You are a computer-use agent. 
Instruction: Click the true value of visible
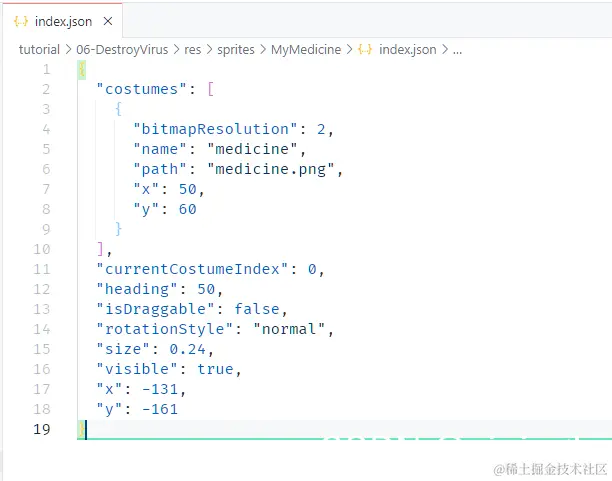(x=215, y=369)
